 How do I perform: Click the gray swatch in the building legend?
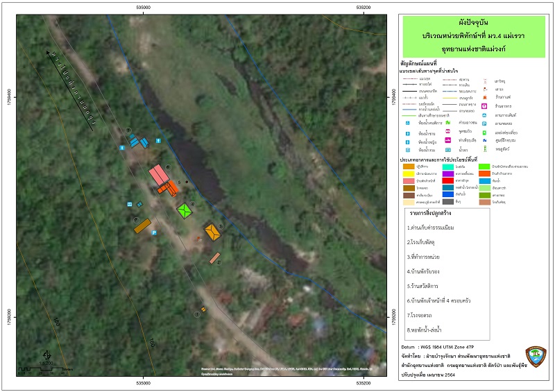point(448,201)
